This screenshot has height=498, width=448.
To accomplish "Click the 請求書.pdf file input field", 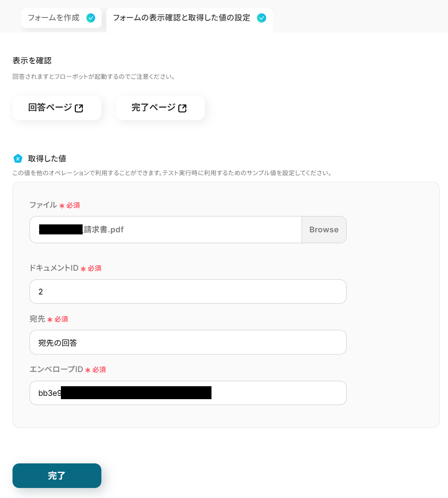I will coord(166,230).
